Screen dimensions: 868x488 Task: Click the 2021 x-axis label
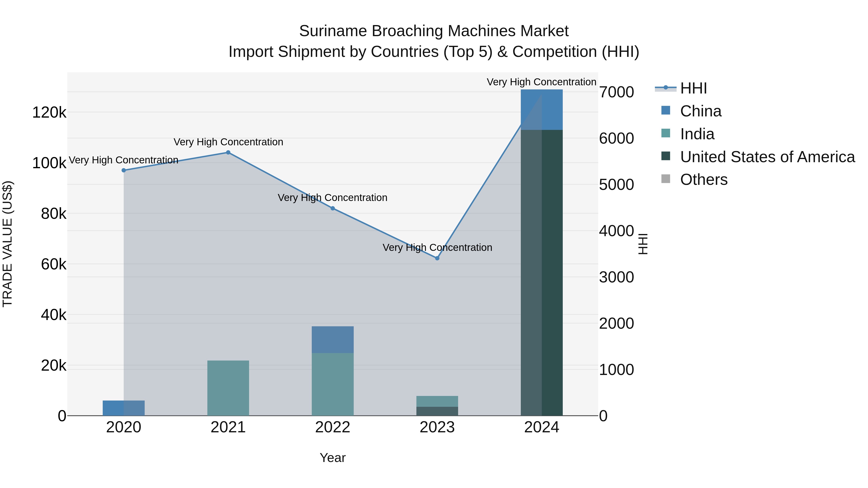click(228, 427)
